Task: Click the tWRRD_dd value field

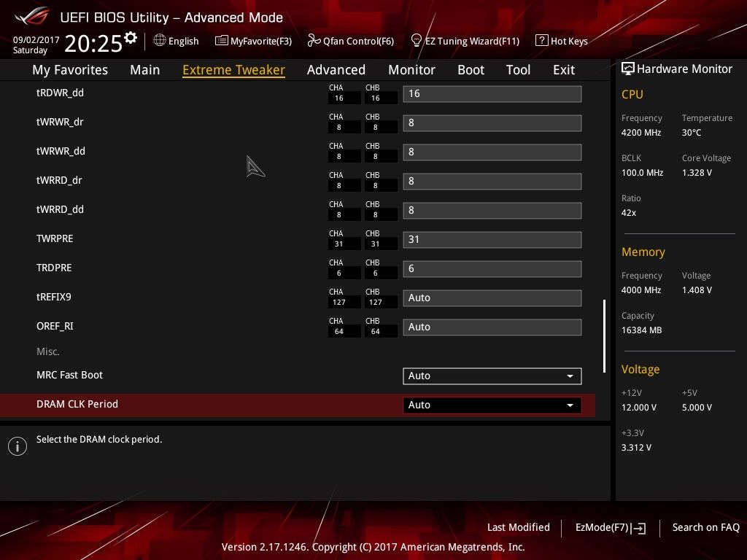Action: click(492, 211)
